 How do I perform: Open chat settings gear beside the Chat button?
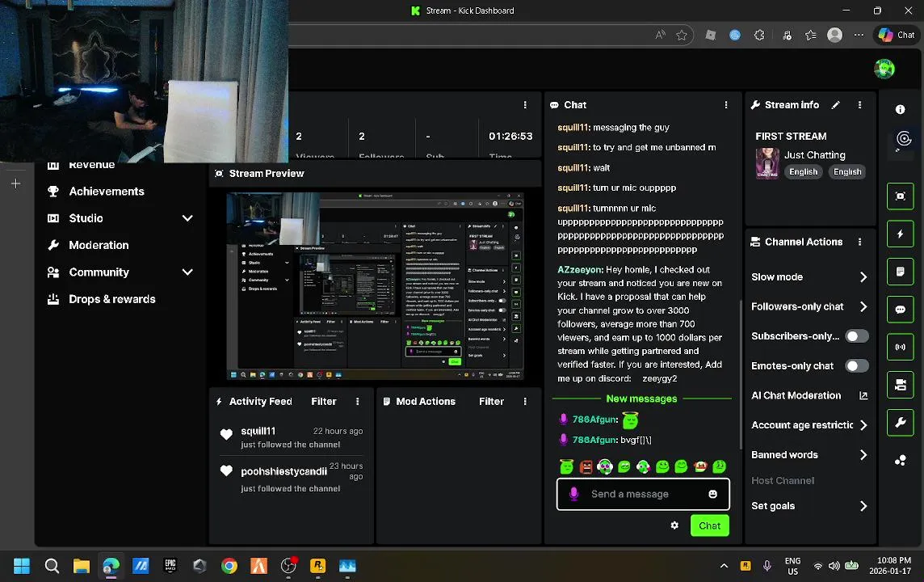click(674, 525)
